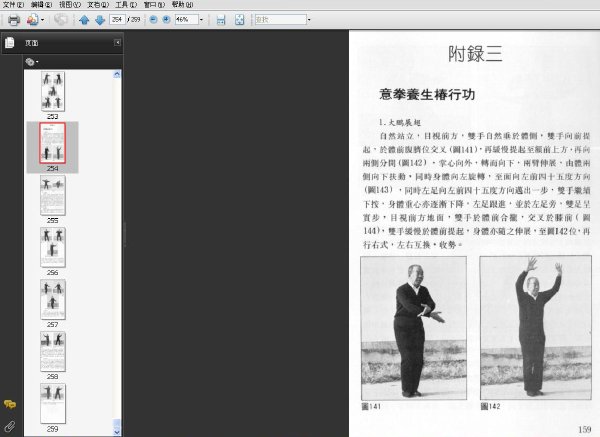Collapse the pages panel with arrow button

click(x=117, y=42)
